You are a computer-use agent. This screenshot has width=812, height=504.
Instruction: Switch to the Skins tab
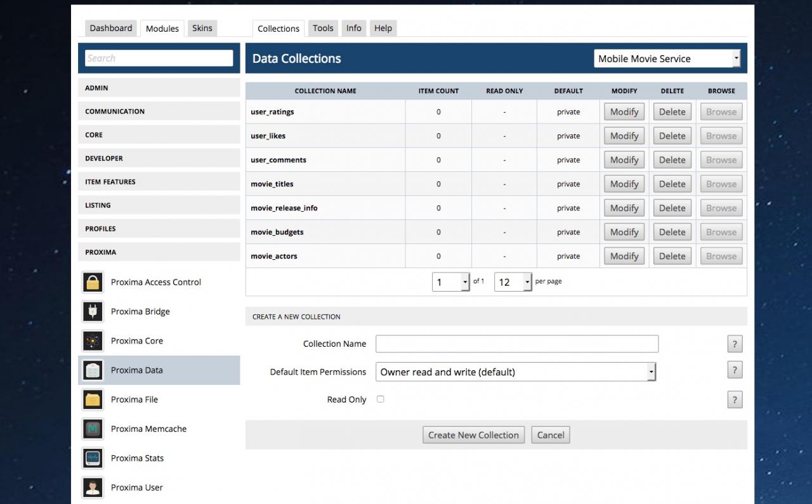(202, 28)
